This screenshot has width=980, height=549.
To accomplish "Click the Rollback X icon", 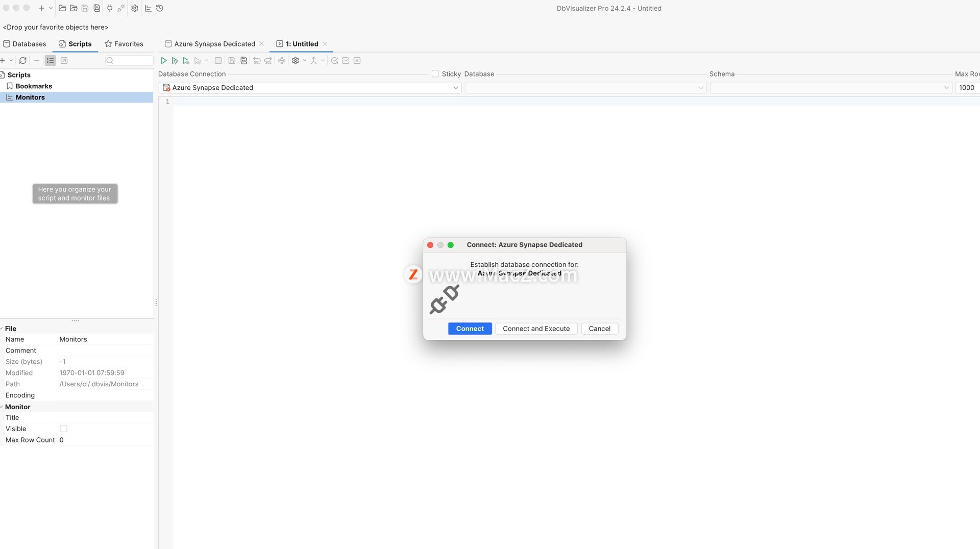I will (357, 61).
